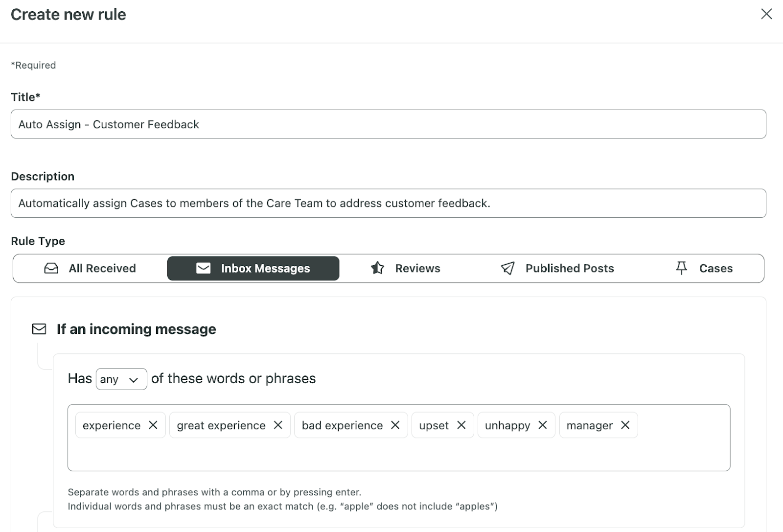Remove the 'manager' keyword tag
Image resolution: width=783 pixels, height=532 pixels.
click(x=625, y=425)
